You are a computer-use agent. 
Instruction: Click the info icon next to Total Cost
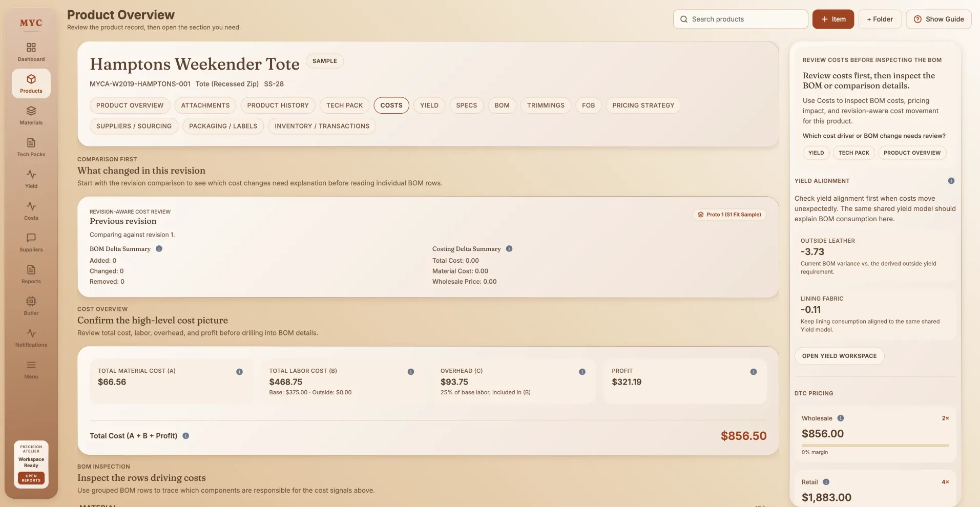click(x=186, y=436)
